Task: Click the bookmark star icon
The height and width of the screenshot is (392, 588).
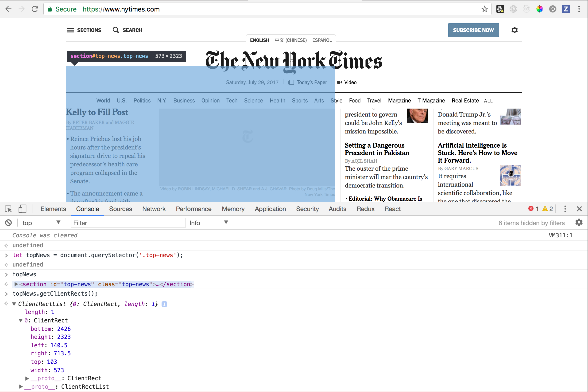Action: [x=484, y=9]
